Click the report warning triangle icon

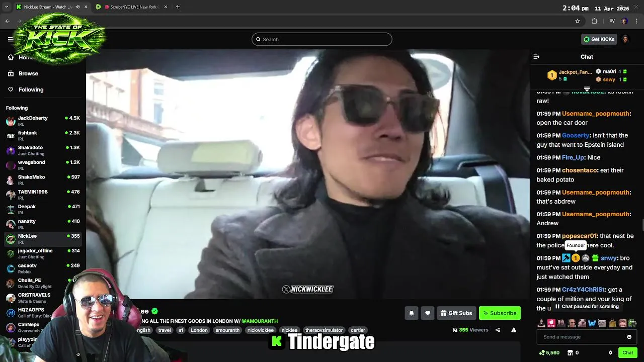click(514, 330)
